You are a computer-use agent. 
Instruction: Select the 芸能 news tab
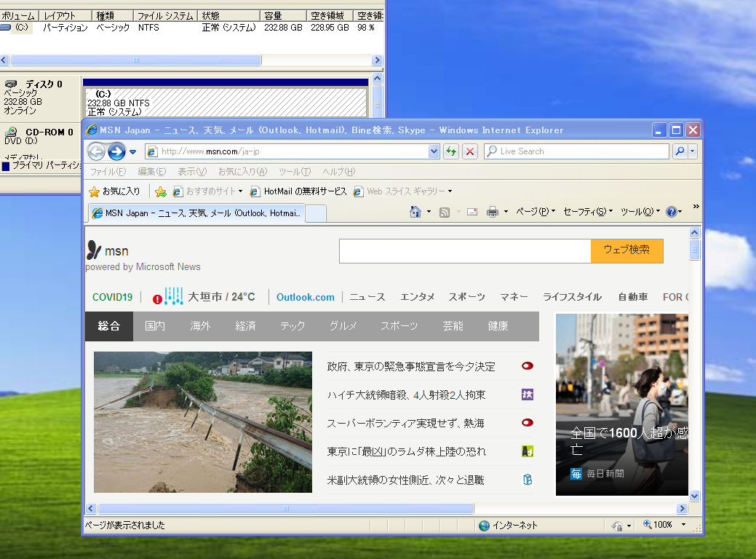(x=453, y=326)
